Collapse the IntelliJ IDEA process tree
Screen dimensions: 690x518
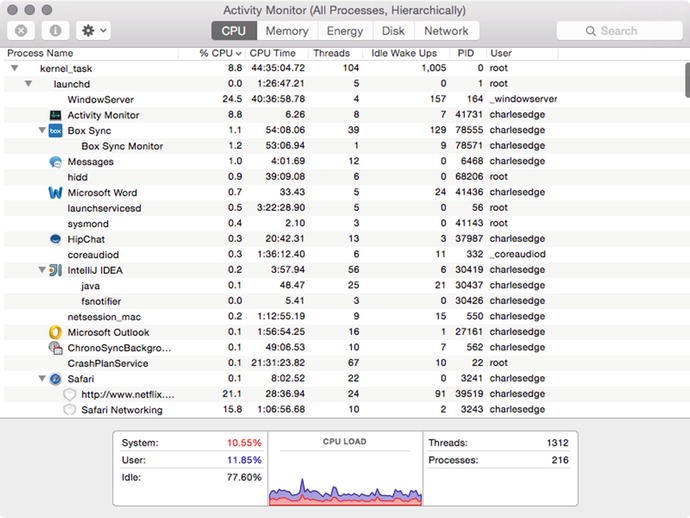[x=42, y=270]
